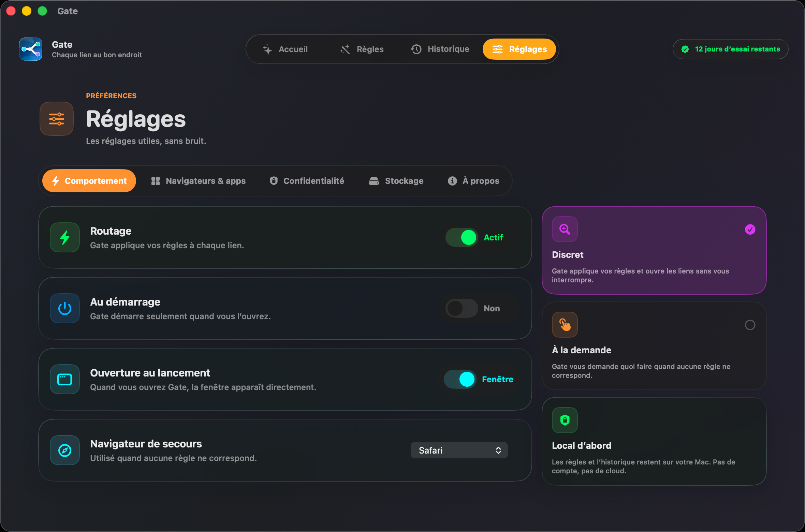The height and width of the screenshot is (532, 805).
Task: Switch to the Historique tab
Action: [440, 49]
